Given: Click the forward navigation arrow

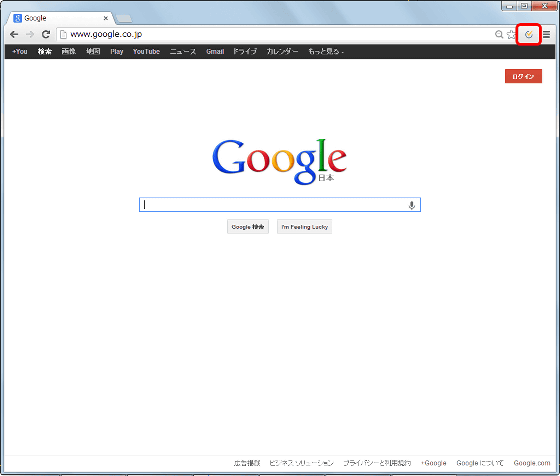Looking at the screenshot, I should pos(30,34).
